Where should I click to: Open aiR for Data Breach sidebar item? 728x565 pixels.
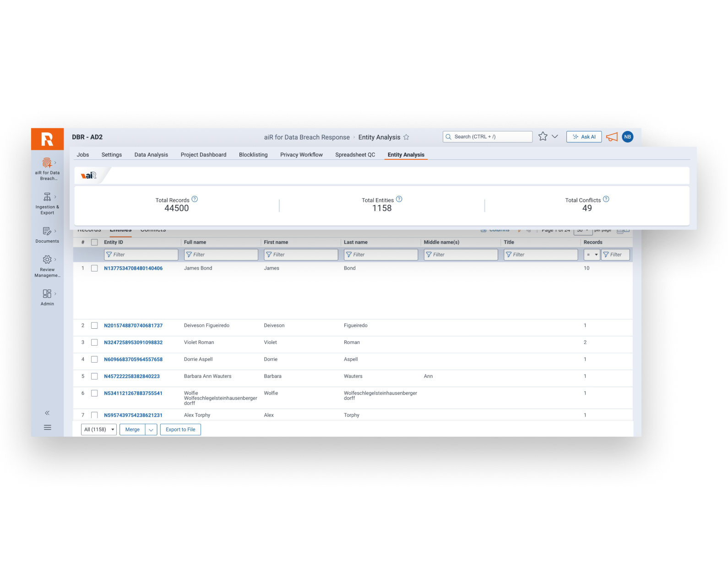pos(47,169)
